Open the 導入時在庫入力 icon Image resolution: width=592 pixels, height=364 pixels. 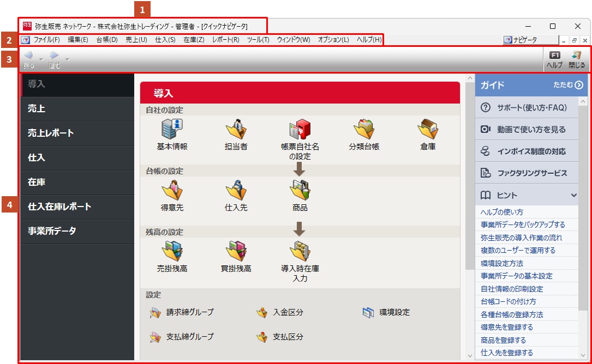click(300, 252)
